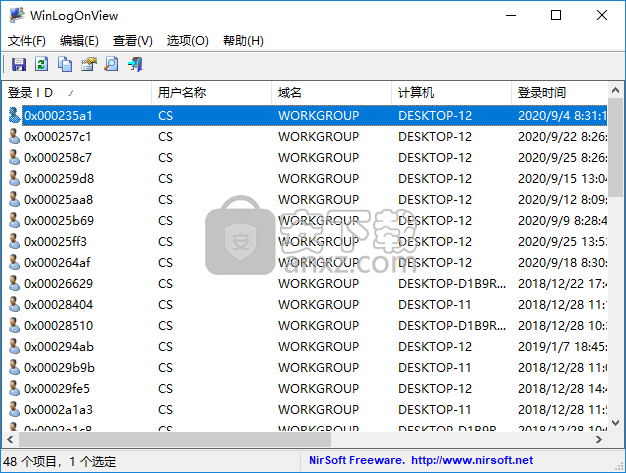626x473 pixels.
Task: Click DESKTOP-11 cell in row 0x0002a1a3
Action: pyautogui.click(x=434, y=410)
